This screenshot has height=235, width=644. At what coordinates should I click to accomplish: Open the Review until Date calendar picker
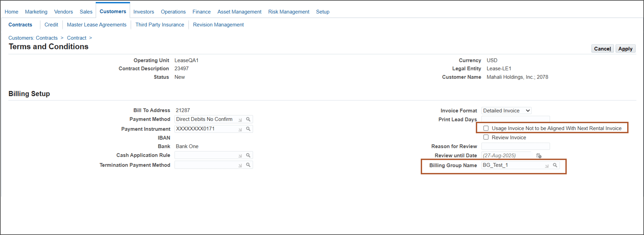(x=539, y=155)
